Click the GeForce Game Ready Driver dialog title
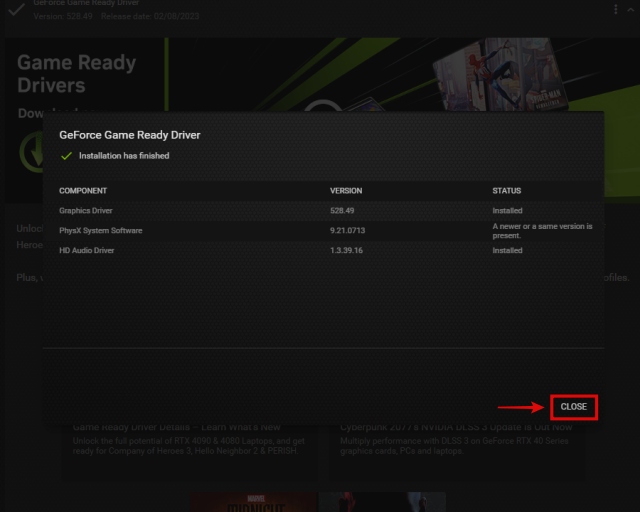640x512 pixels. 130,134
